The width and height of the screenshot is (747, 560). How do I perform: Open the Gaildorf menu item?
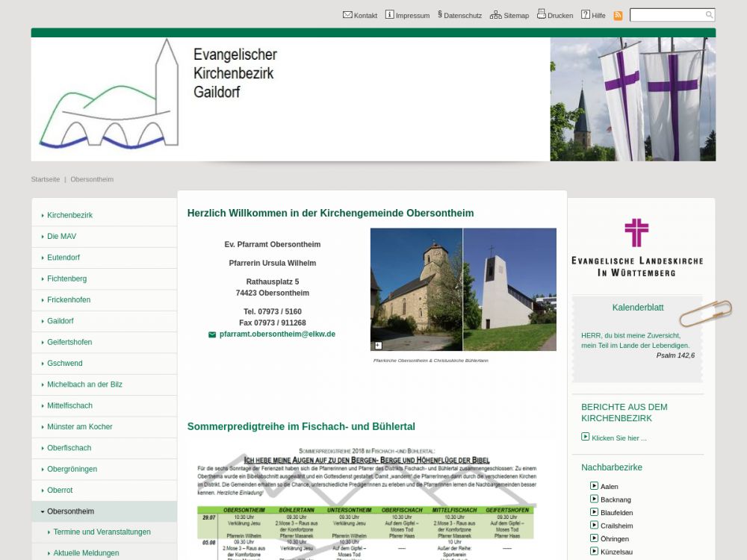coord(60,321)
